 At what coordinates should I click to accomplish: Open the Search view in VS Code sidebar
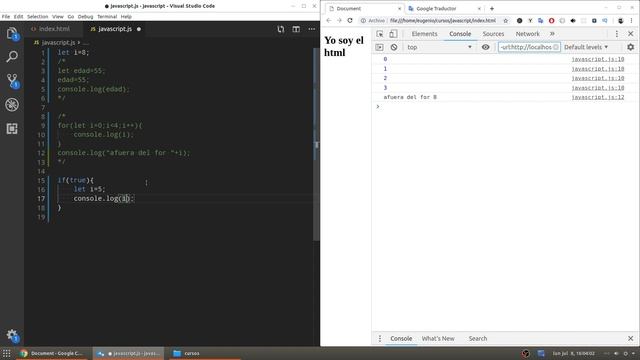coord(12,56)
